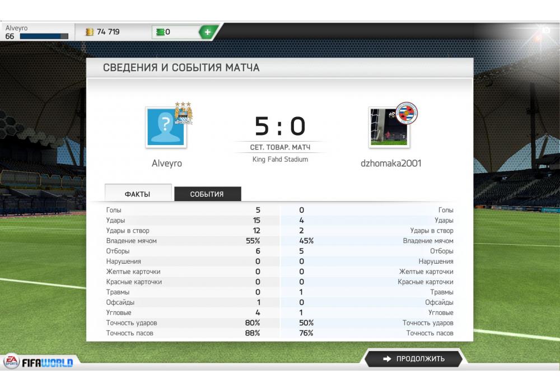
Task: Click the possession value 55%
Action: tap(253, 241)
